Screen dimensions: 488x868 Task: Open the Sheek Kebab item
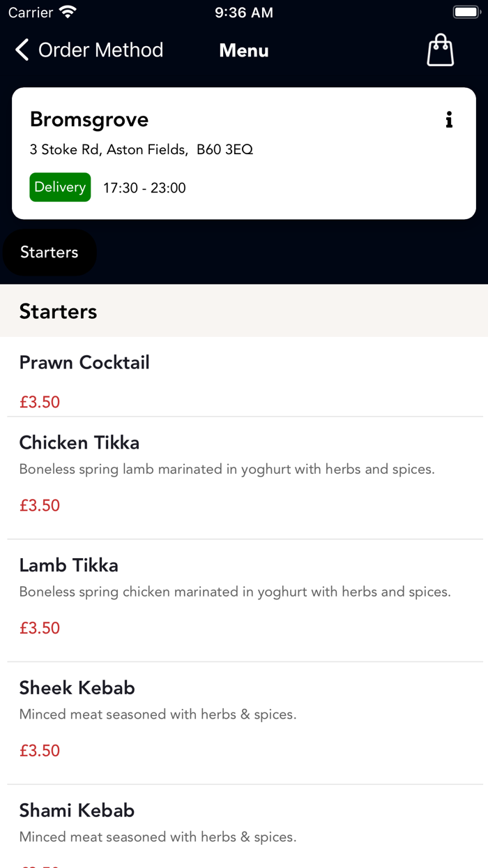(x=77, y=688)
